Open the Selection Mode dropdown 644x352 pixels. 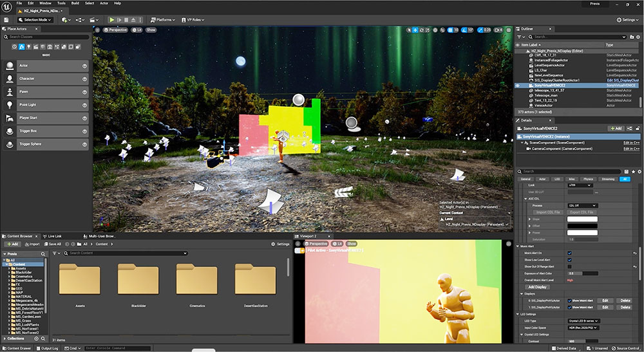point(33,20)
